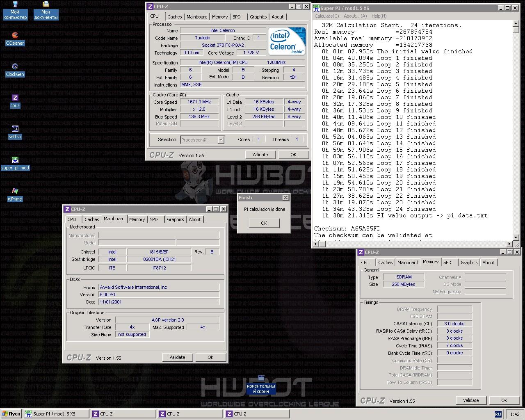This screenshot has height=420, width=525.
Task: Launch the ClockGen desktop shortcut
Action: click(15, 70)
